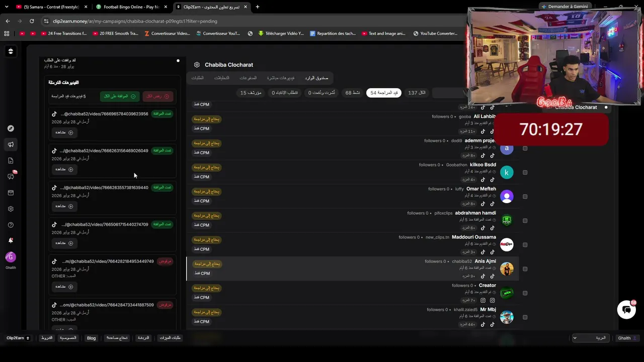Filter by الكل 137 chip
This screenshot has height=362, width=644.
click(x=417, y=93)
